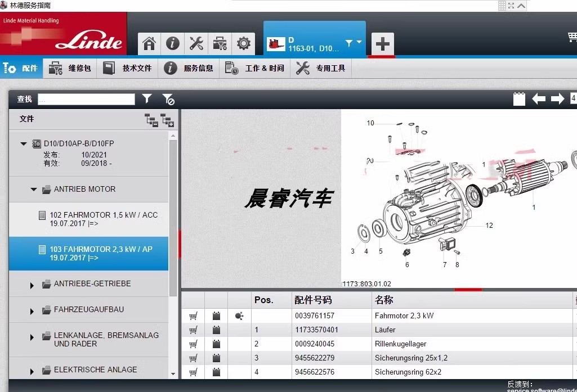577x392 pixels.
Task: Go to next page with right arrow
Action: (557, 98)
